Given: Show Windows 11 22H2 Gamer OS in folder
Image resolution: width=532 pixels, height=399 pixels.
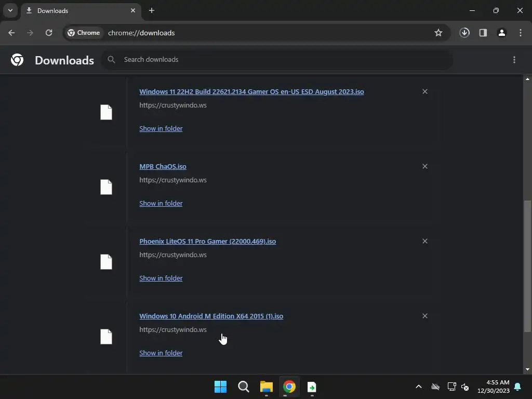Looking at the screenshot, I should (161, 129).
